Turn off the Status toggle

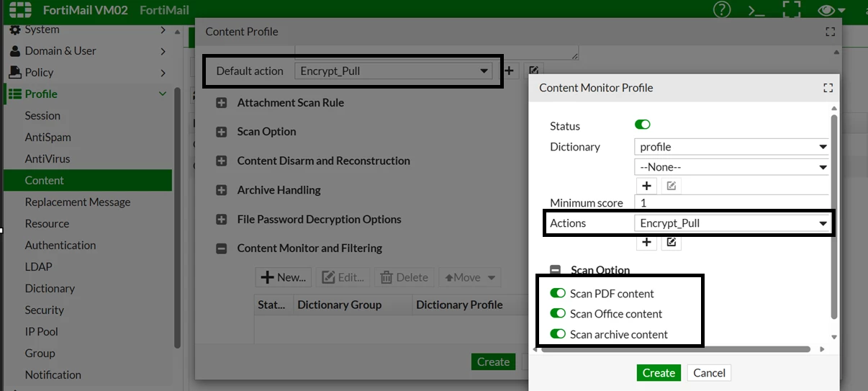pyautogui.click(x=642, y=125)
